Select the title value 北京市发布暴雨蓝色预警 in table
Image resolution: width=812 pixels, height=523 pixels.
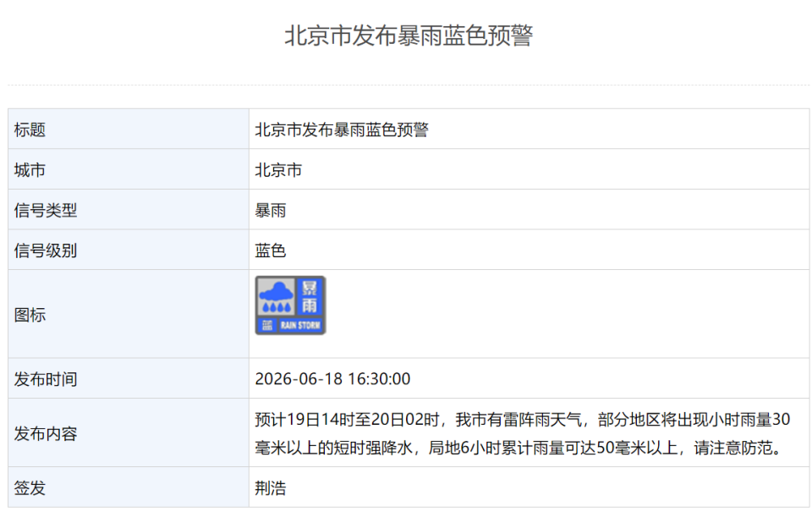pyautogui.click(x=341, y=129)
